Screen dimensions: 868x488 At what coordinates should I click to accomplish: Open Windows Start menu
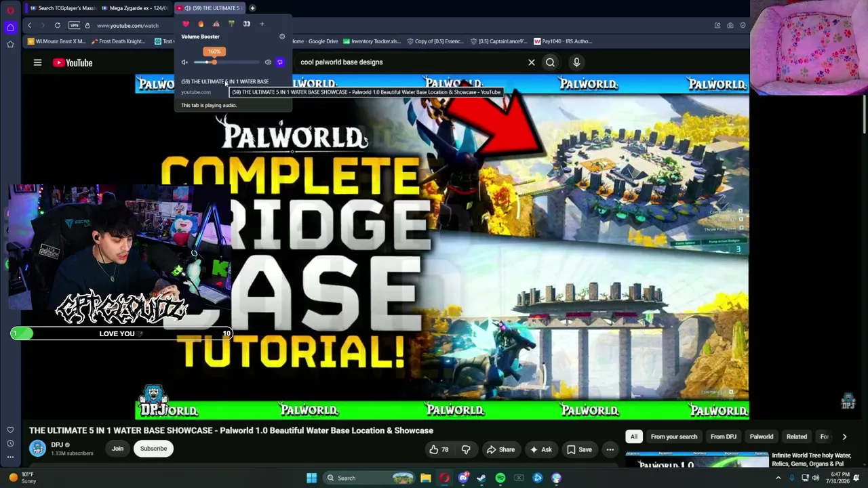(311, 478)
